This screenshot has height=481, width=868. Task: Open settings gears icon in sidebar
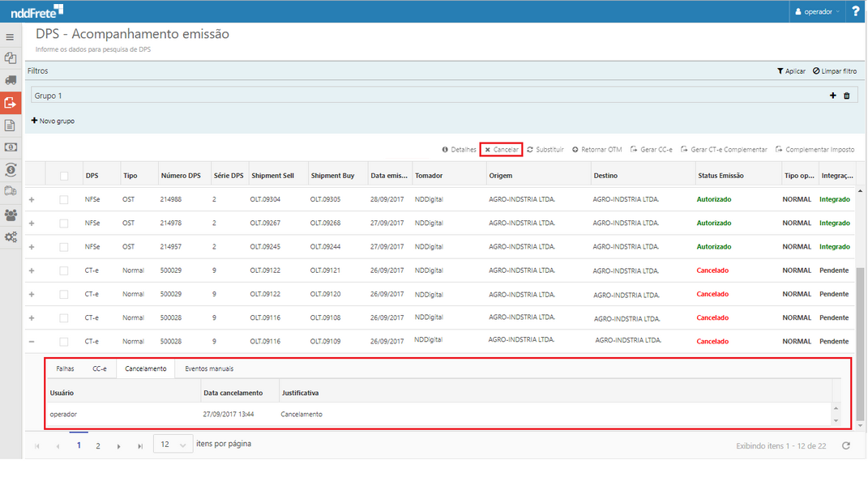tap(11, 237)
